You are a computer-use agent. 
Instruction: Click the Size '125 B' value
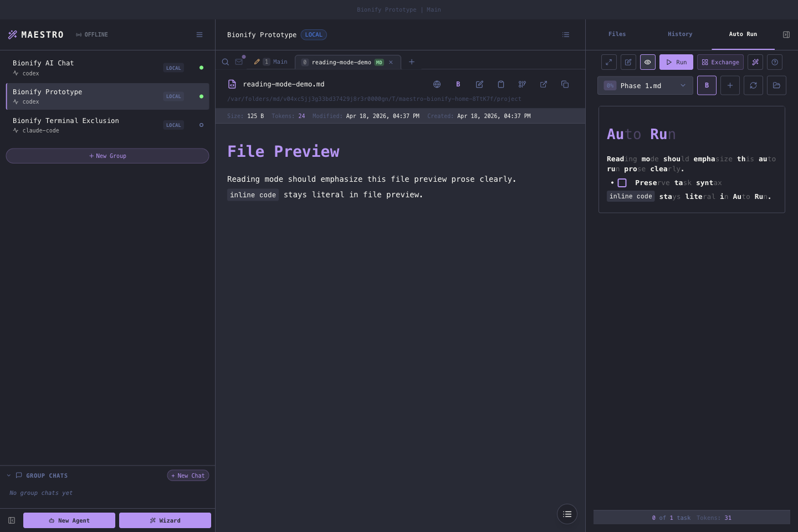point(255,116)
